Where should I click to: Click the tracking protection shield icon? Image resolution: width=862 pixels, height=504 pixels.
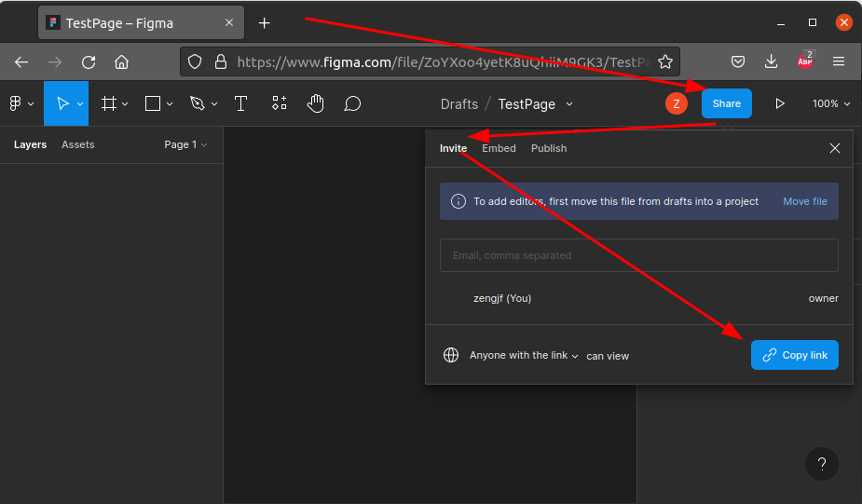[x=195, y=61]
